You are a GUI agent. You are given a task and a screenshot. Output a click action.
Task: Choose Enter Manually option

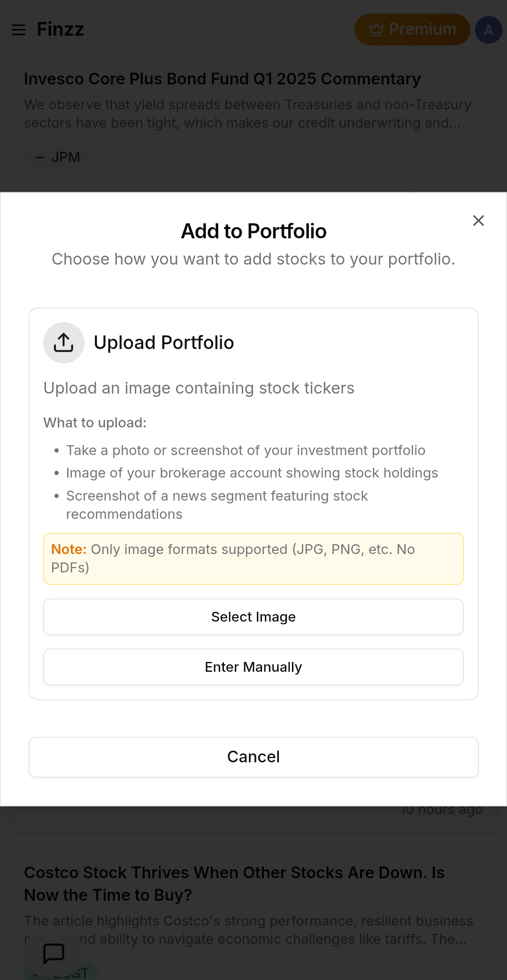(x=253, y=667)
